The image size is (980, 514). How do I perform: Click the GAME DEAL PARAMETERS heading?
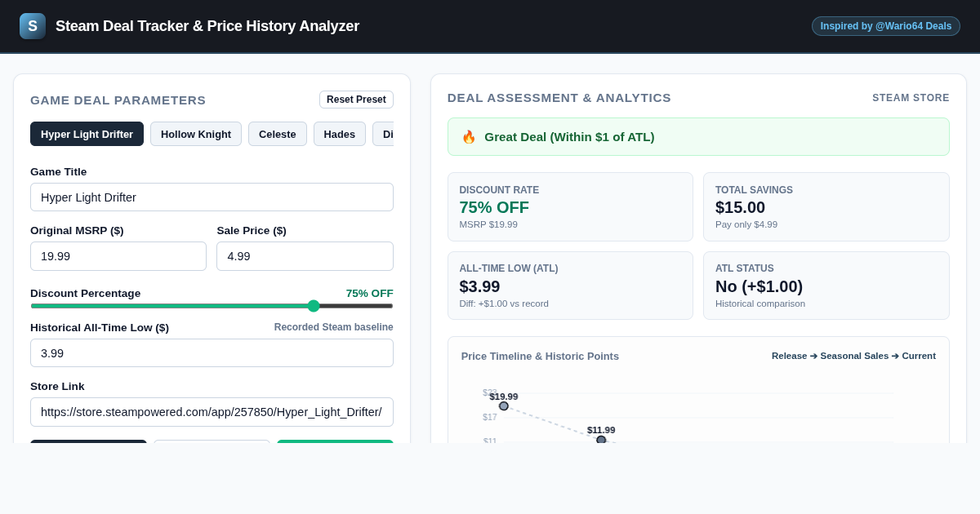(x=118, y=100)
